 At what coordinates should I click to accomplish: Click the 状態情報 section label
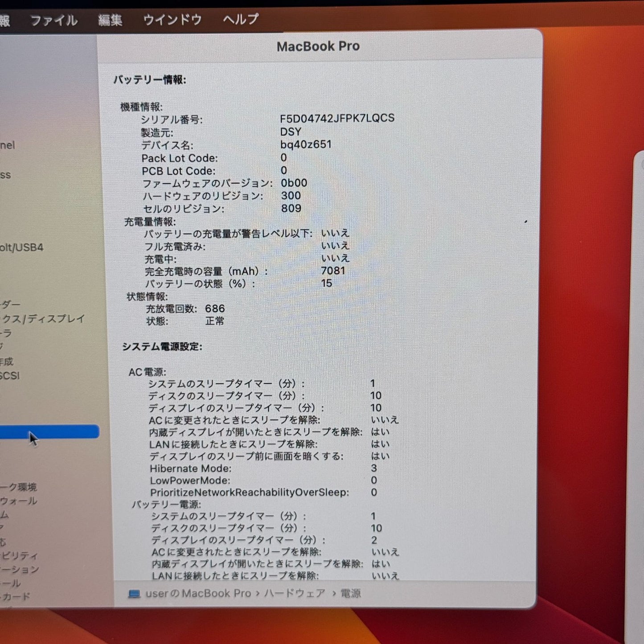click(148, 296)
